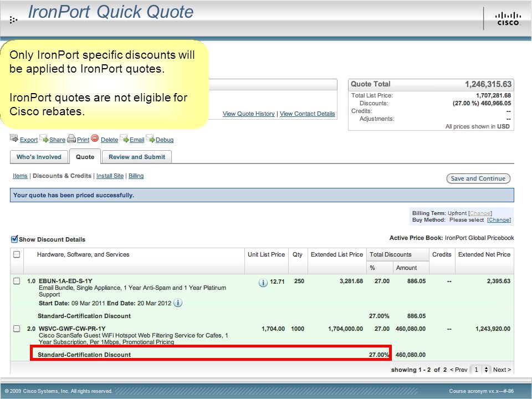This screenshot has height=399, width=532.
Task: Open the page number stepper dropdown
Action: coord(486,370)
